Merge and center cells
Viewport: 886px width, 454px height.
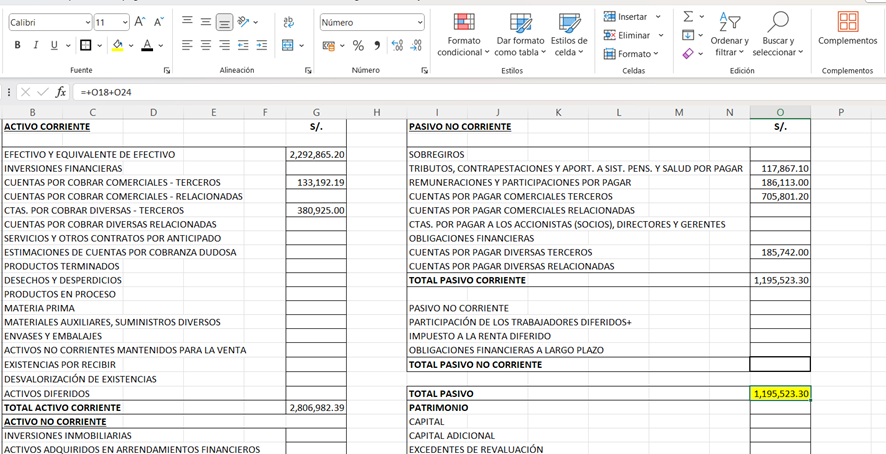(288, 45)
